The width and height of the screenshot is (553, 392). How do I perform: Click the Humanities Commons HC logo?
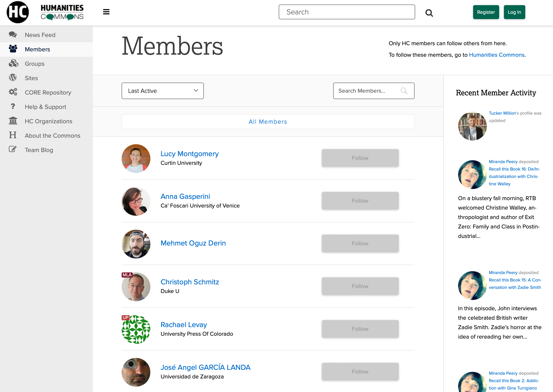pyautogui.click(x=18, y=12)
